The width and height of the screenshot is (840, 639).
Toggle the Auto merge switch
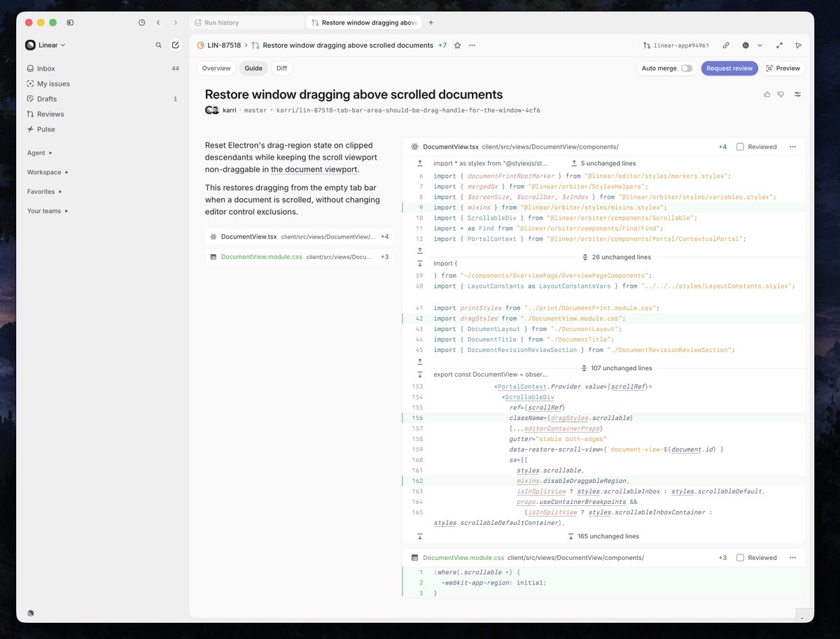pyautogui.click(x=687, y=69)
